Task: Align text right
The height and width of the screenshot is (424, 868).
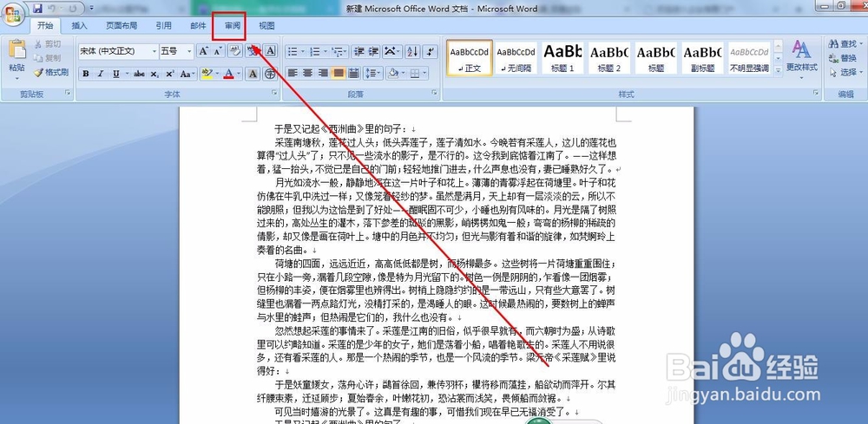Action: [x=323, y=74]
